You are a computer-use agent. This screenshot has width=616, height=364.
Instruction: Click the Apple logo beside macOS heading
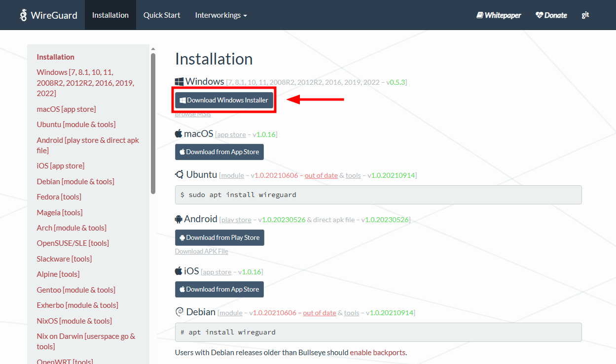(x=179, y=134)
